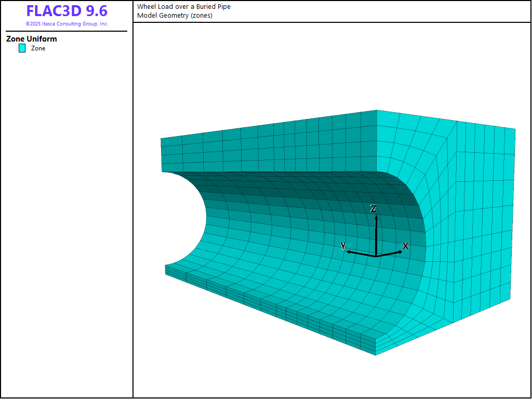
Task: Click the origin of the axes triad
Action: click(x=376, y=256)
